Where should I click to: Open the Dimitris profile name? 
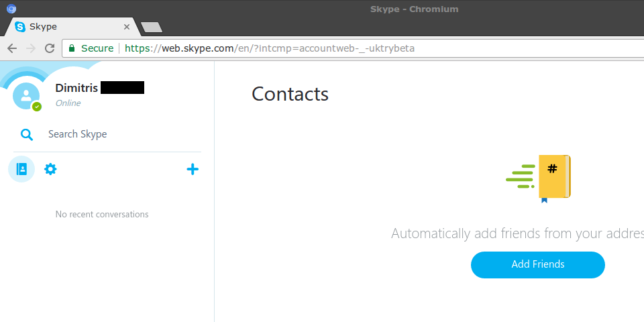(x=76, y=88)
